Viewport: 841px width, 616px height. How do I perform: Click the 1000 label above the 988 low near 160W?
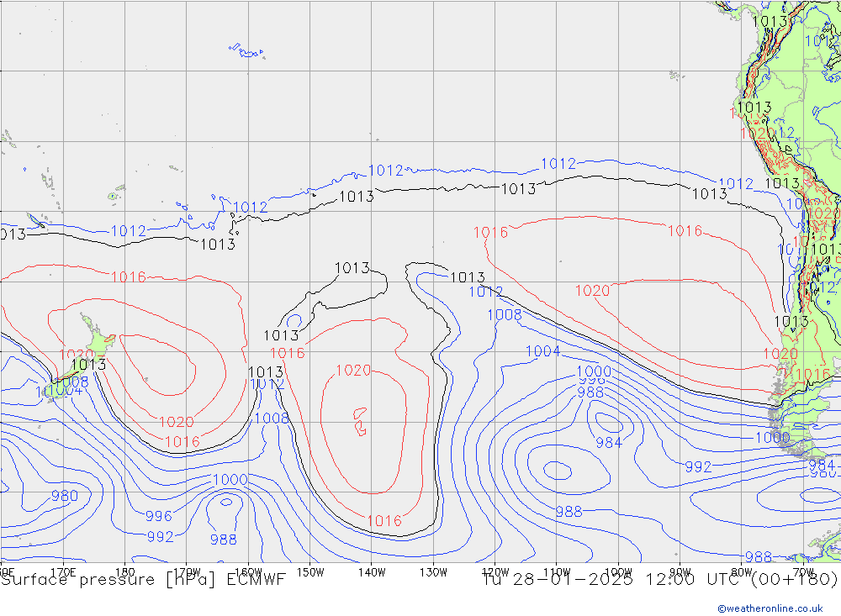click(230, 479)
